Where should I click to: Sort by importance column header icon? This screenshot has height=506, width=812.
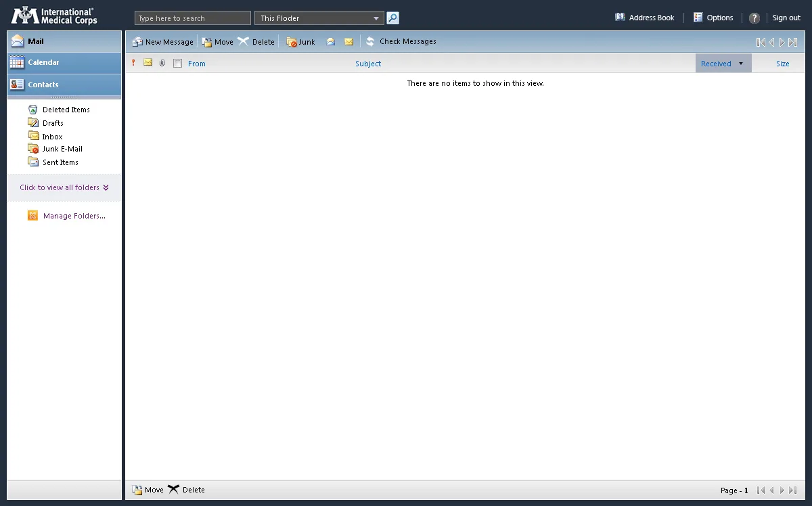click(133, 62)
